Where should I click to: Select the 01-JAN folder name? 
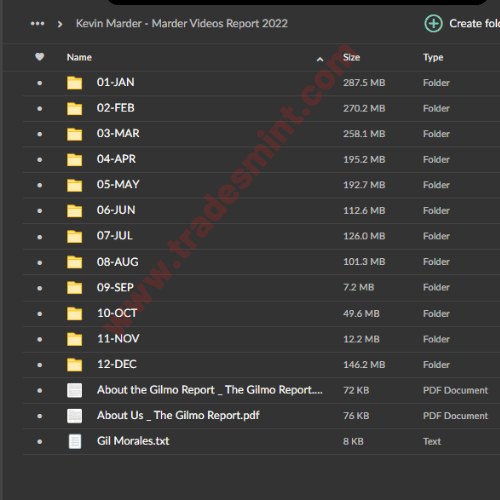[116, 82]
